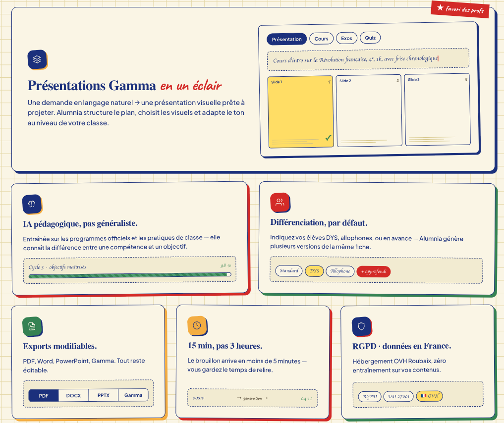Click the French flag in OVH chip
Screen dimensions: 504x423
pos(424,396)
